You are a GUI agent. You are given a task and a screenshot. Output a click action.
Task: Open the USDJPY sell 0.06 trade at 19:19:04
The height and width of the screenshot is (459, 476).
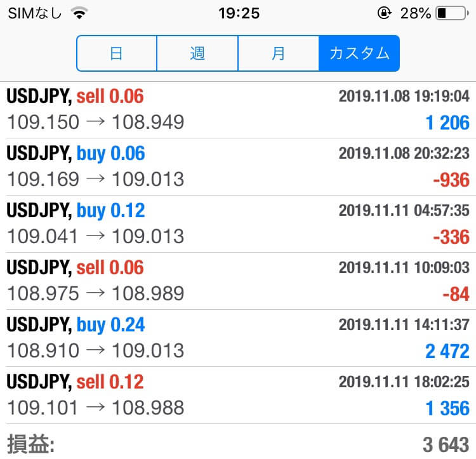[238, 110]
